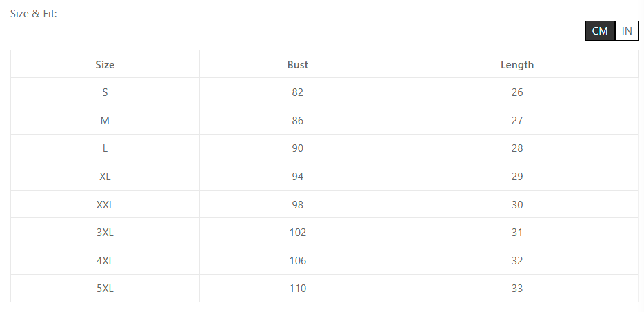Select the XL size cell
644x312 pixels.
(105, 177)
